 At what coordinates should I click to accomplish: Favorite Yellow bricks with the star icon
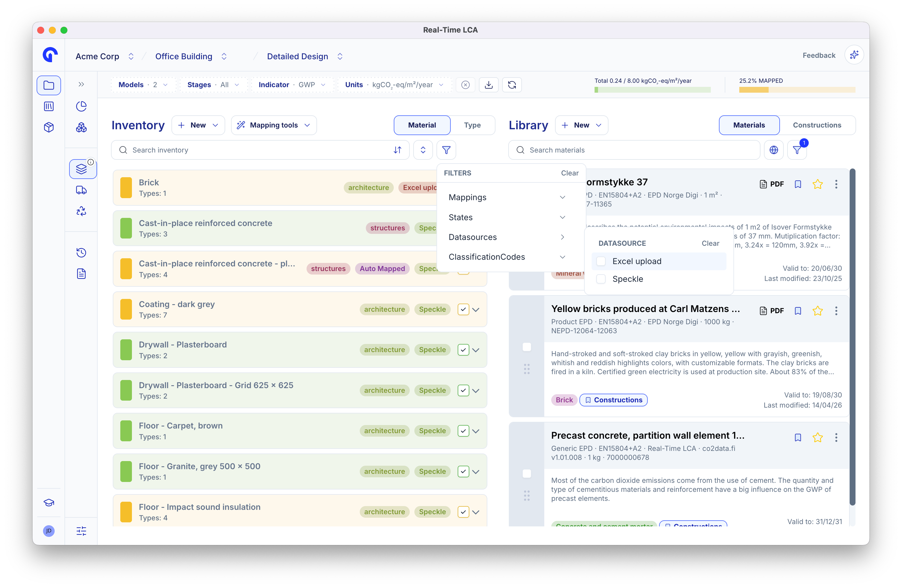pyautogui.click(x=817, y=311)
